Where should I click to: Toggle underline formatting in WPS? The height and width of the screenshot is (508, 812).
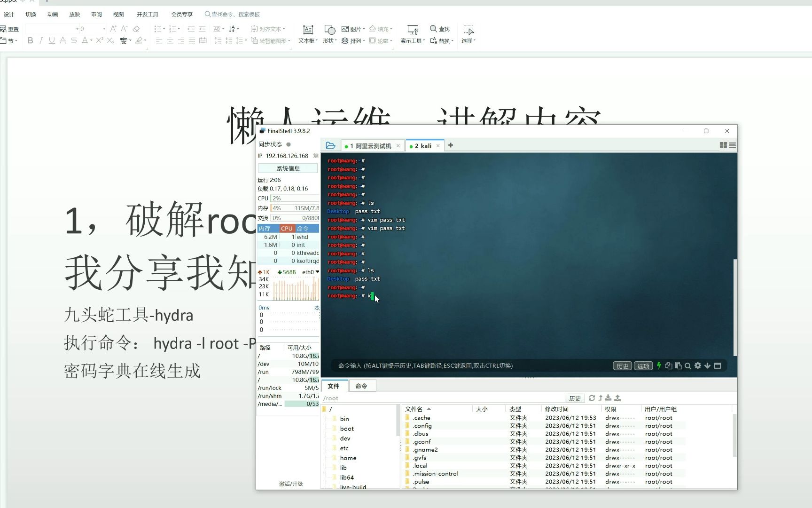[x=52, y=40]
